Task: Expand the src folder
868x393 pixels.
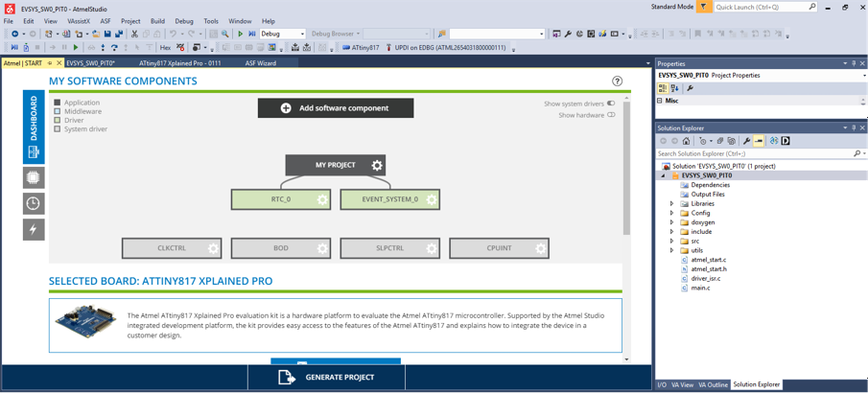Action: point(672,242)
